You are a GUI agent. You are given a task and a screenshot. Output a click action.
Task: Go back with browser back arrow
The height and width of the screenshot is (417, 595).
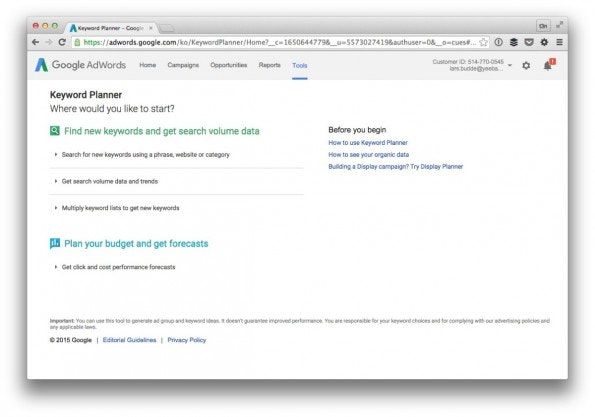(36, 42)
